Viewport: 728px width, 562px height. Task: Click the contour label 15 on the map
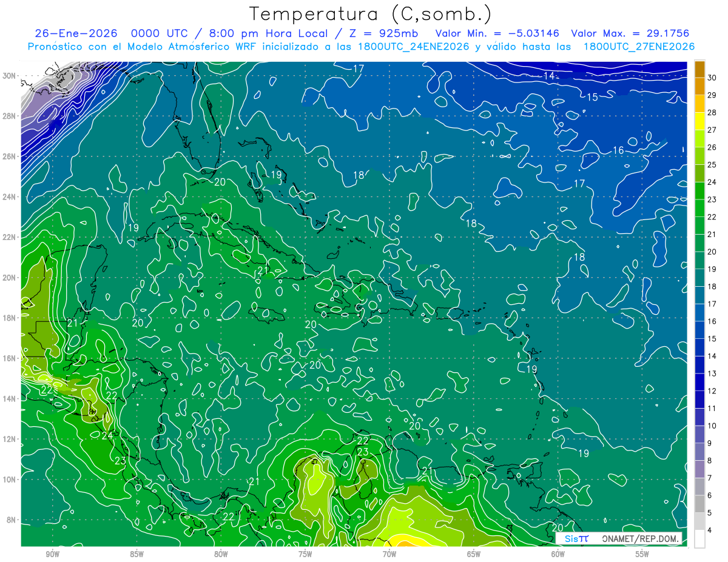592,97
